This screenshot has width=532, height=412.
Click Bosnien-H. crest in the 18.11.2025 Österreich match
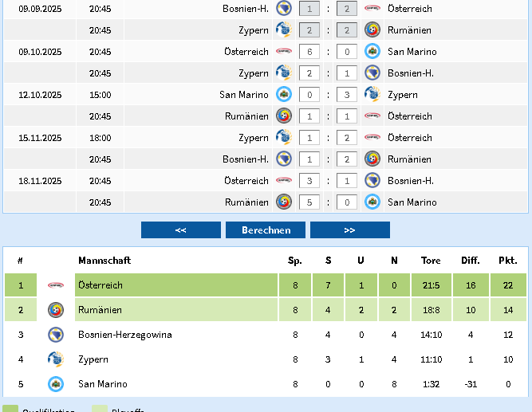pos(372,181)
